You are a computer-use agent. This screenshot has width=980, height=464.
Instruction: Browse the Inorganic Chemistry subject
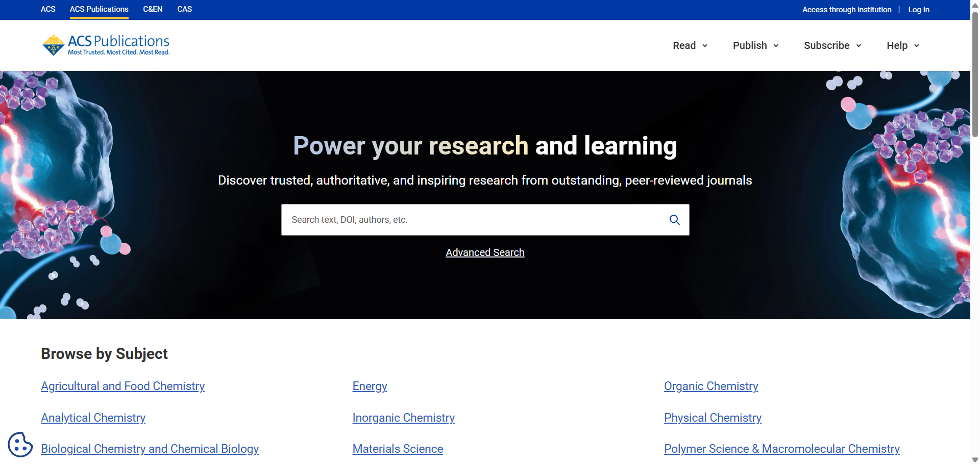403,418
